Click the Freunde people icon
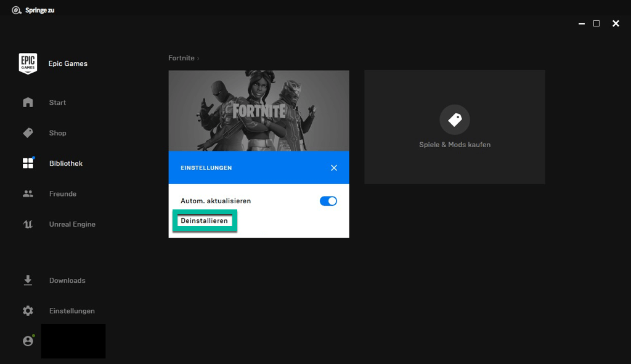This screenshot has height=364, width=631. tap(28, 193)
